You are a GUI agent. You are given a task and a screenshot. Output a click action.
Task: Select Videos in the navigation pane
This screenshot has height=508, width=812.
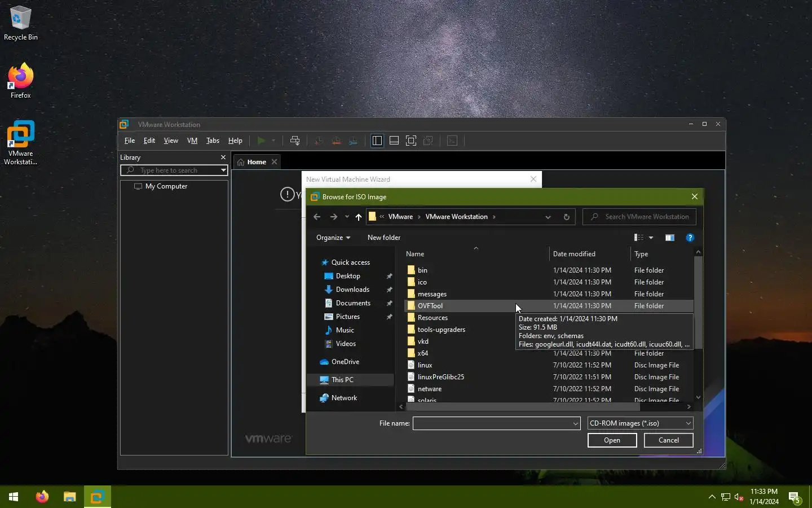pyautogui.click(x=340, y=344)
